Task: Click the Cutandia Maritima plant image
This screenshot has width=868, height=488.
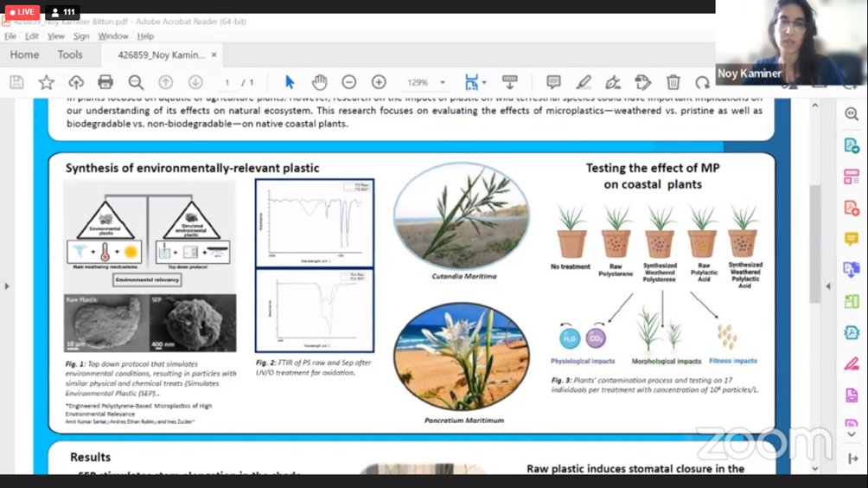Action: (x=461, y=215)
